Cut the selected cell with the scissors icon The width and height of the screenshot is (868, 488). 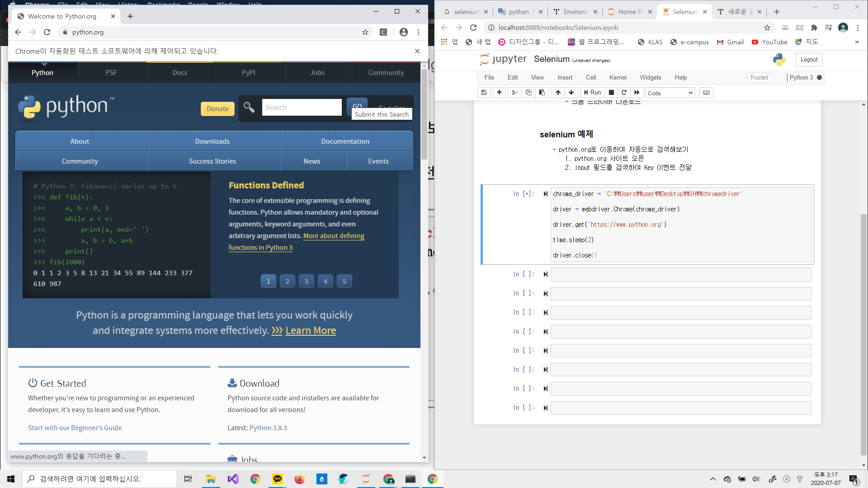tap(514, 93)
